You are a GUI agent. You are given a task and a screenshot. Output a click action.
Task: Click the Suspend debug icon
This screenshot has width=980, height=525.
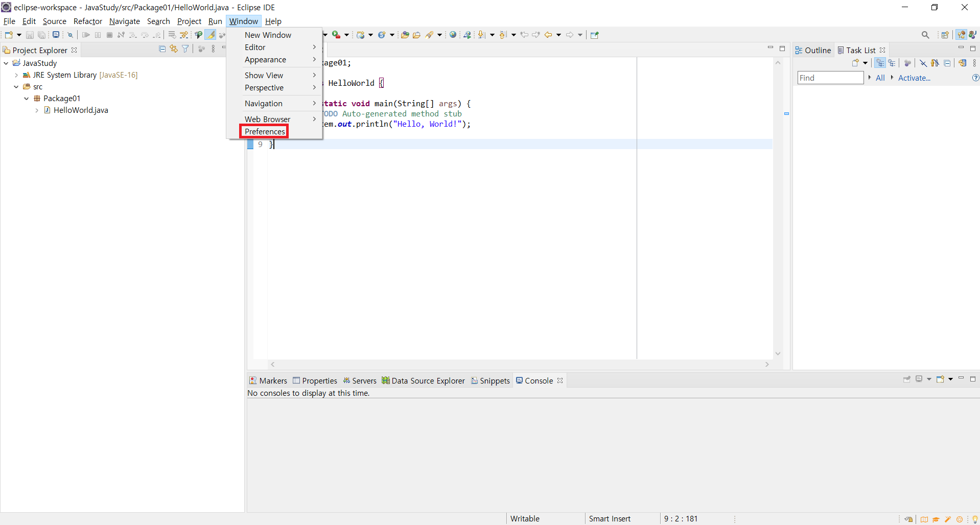[x=98, y=35]
